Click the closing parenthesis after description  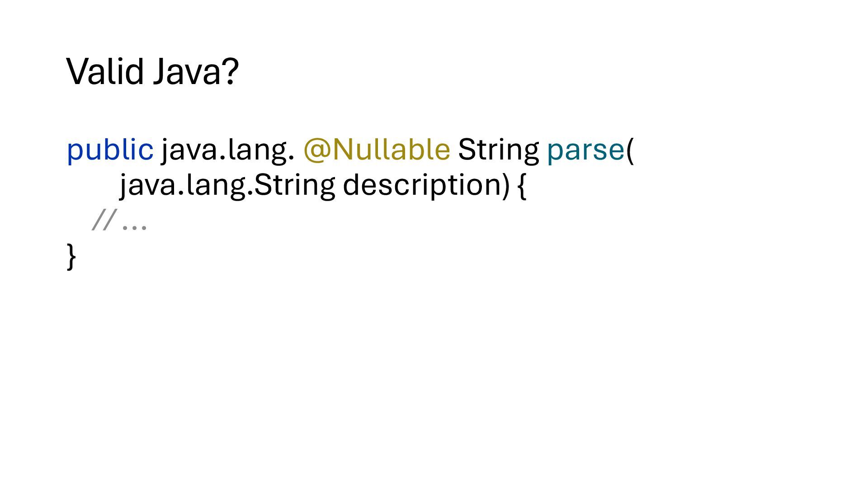click(x=505, y=186)
